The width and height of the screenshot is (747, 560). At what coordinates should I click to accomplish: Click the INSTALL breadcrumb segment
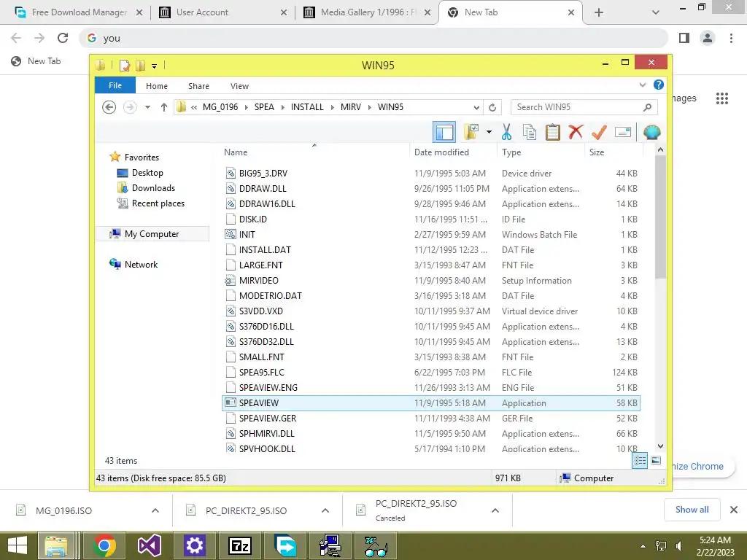[307, 107]
